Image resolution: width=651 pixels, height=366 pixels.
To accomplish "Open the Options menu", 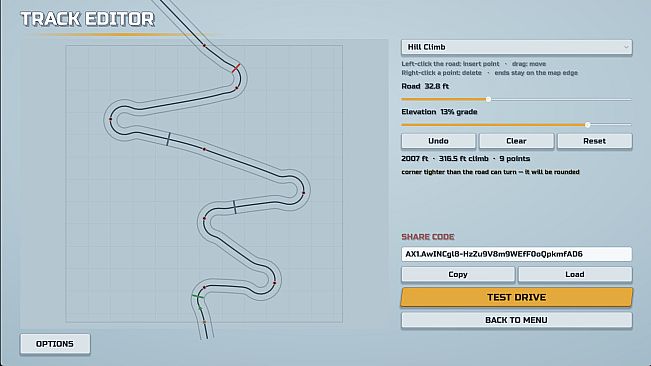I will [x=55, y=344].
